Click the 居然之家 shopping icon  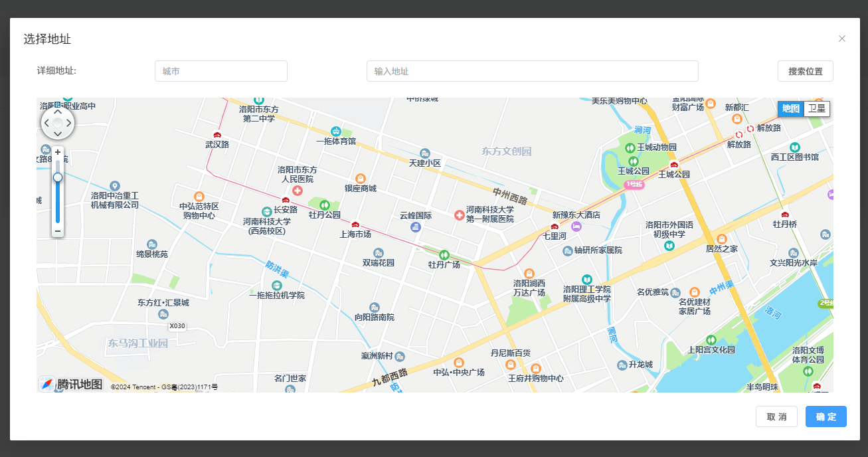point(722,238)
